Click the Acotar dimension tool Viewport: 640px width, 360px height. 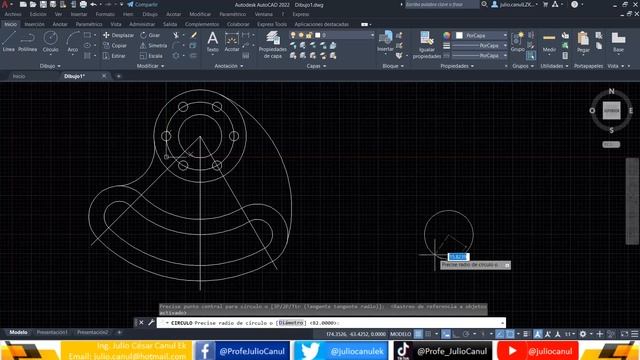point(231,42)
